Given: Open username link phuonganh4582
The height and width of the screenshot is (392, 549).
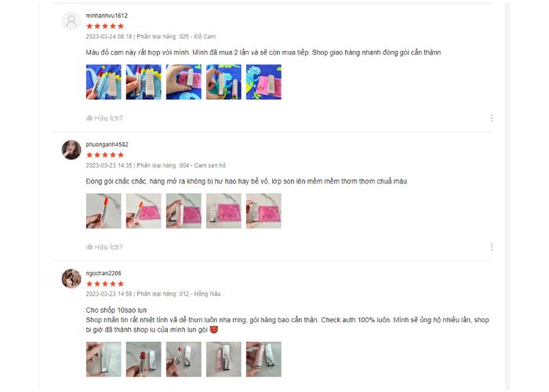Looking at the screenshot, I should click(107, 144).
